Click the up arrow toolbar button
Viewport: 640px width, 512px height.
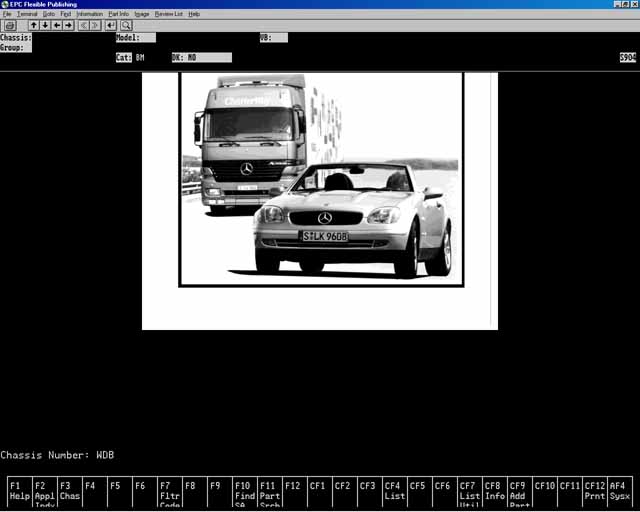pos(34,26)
